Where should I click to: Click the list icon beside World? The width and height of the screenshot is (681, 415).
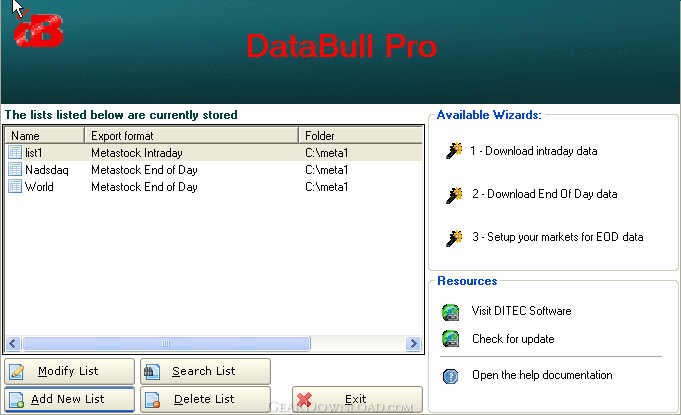15,186
